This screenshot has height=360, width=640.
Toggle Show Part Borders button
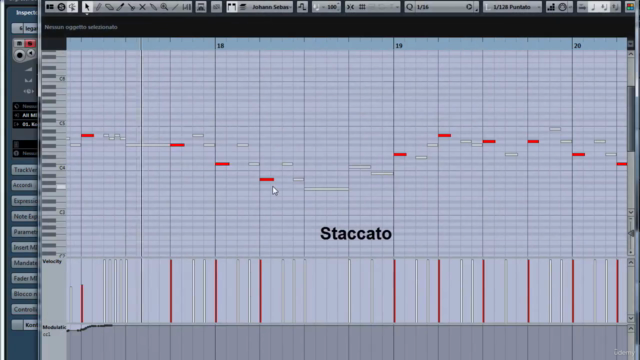tap(231, 7)
